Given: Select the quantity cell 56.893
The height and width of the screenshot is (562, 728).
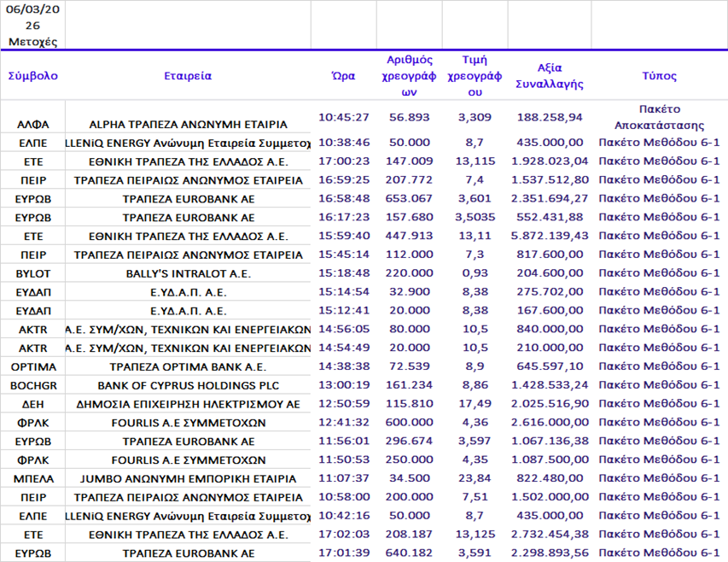Looking at the screenshot, I should pyautogui.click(x=409, y=117).
